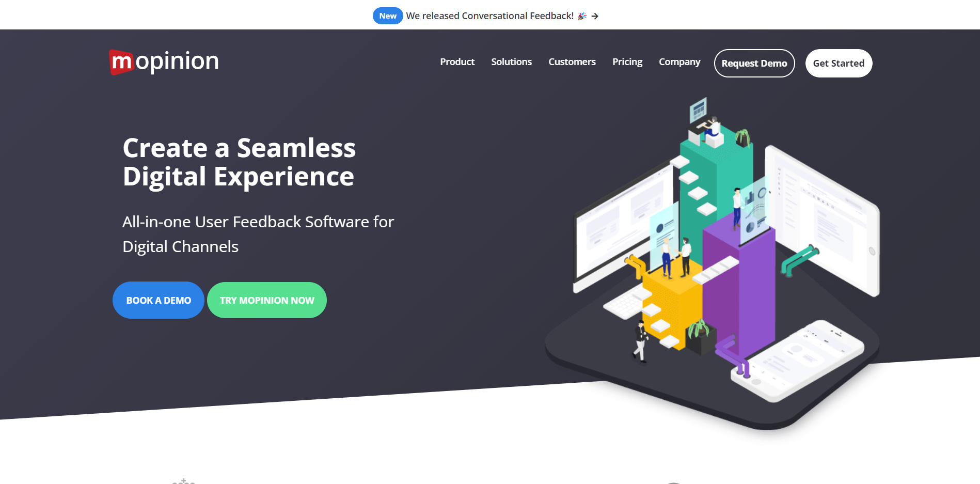Click the Mopinion logo
The height and width of the screenshot is (484, 980).
pyautogui.click(x=164, y=62)
